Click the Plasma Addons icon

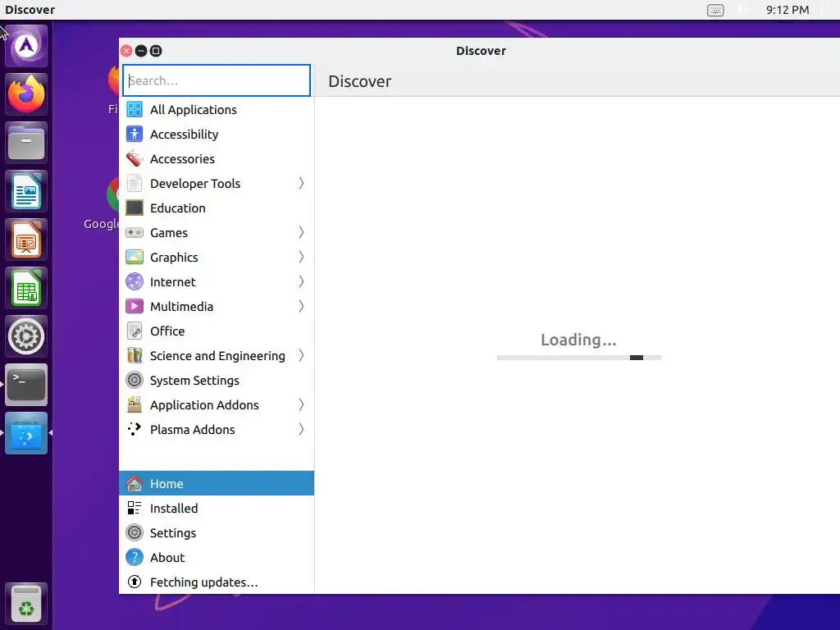pyautogui.click(x=135, y=429)
